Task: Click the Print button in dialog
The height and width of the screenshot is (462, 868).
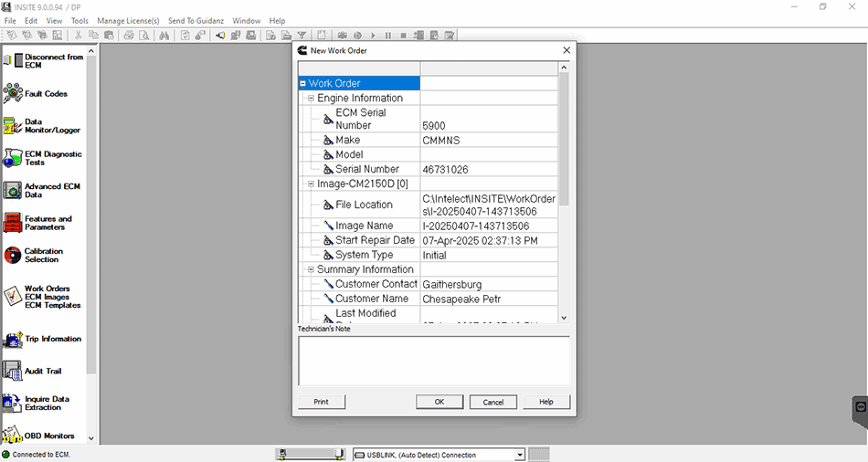Action: pos(321,402)
